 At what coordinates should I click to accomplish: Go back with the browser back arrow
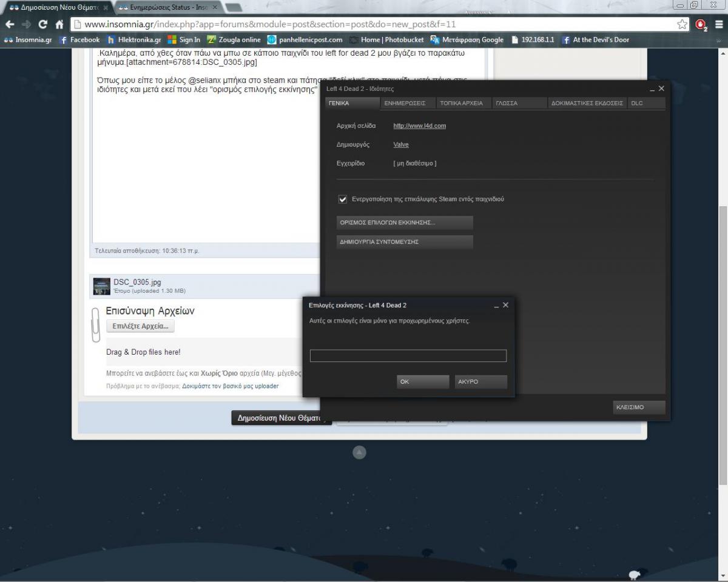[10, 24]
